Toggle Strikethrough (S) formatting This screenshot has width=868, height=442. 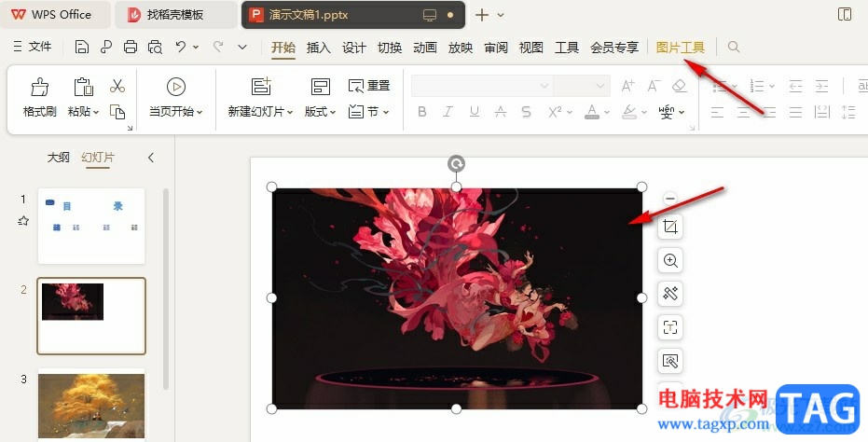(527, 112)
